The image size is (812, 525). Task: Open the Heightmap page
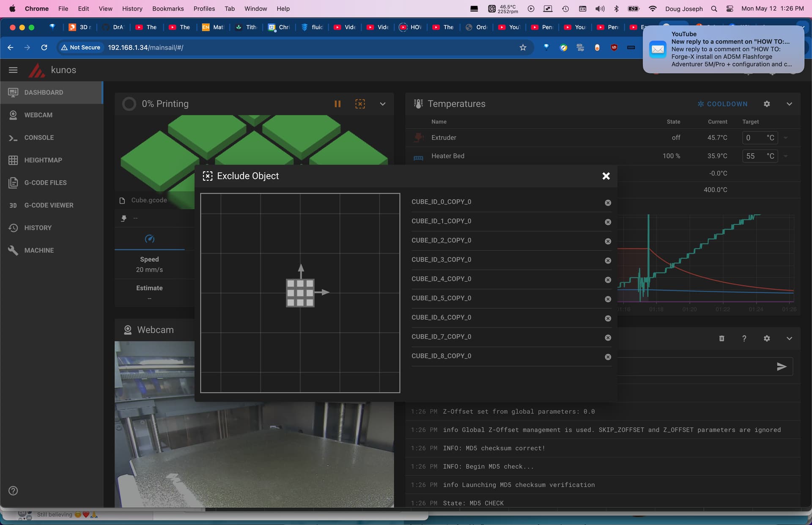pos(43,160)
